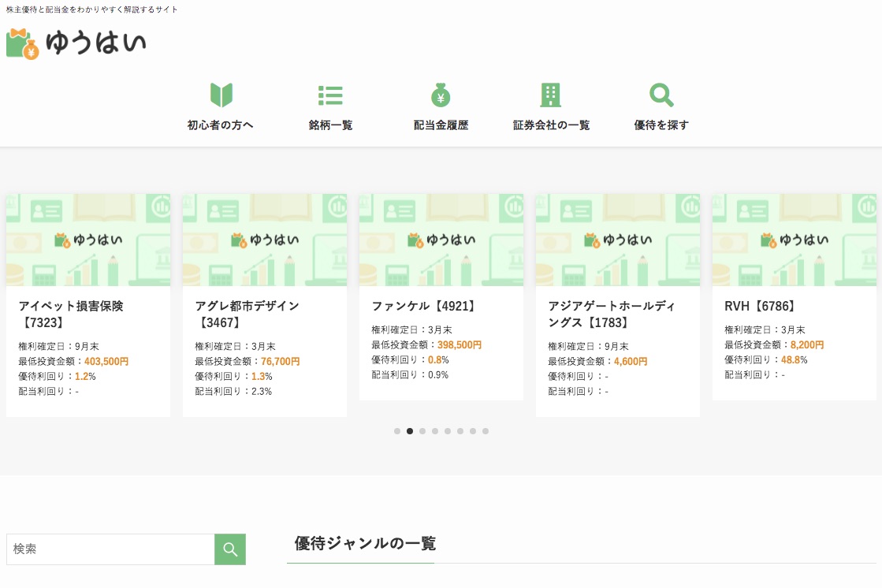Click the RVH card illustration thumbnail

(x=794, y=240)
